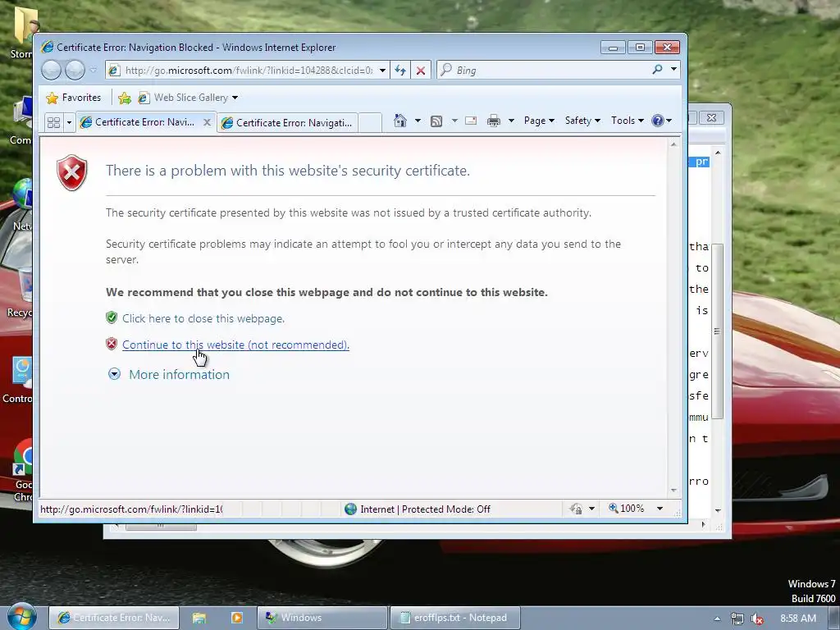Screen dimensions: 840x630
Task: Click the search magnifier button
Action: pos(657,70)
